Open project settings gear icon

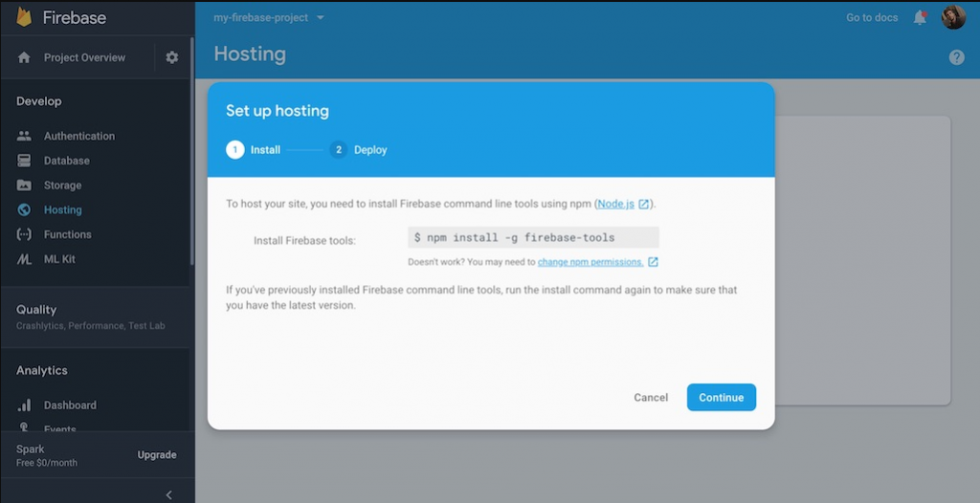point(172,57)
